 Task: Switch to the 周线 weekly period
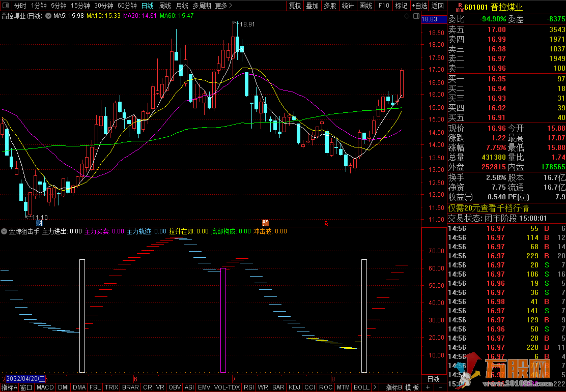click(165, 6)
